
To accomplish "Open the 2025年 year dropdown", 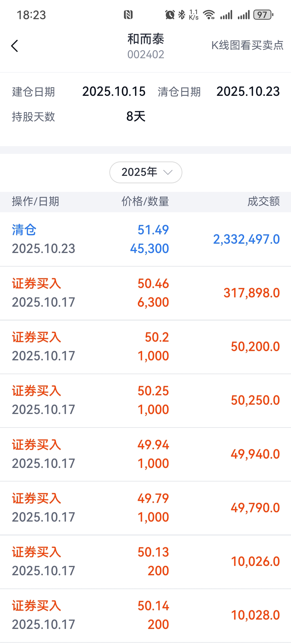I will pyautogui.click(x=145, y=172).
